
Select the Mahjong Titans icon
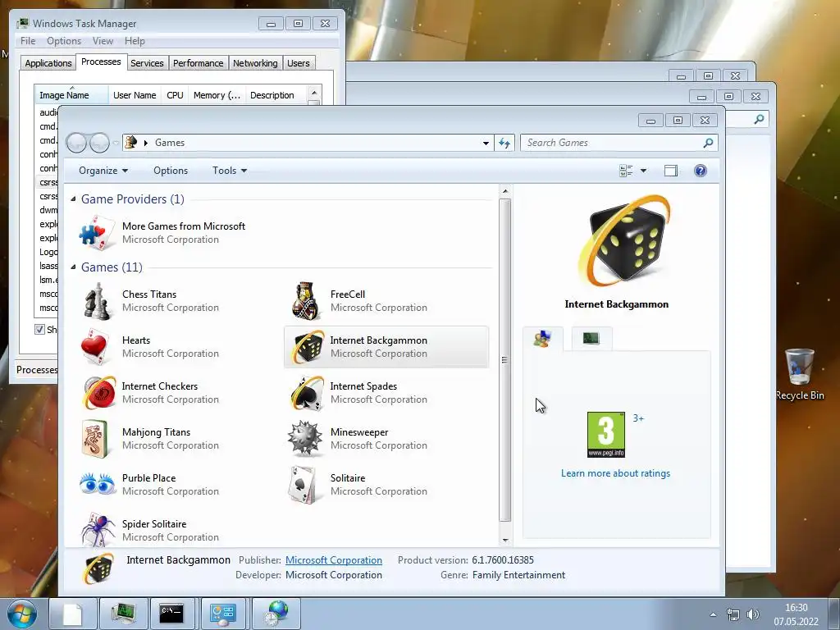click(x=98, y=439)
